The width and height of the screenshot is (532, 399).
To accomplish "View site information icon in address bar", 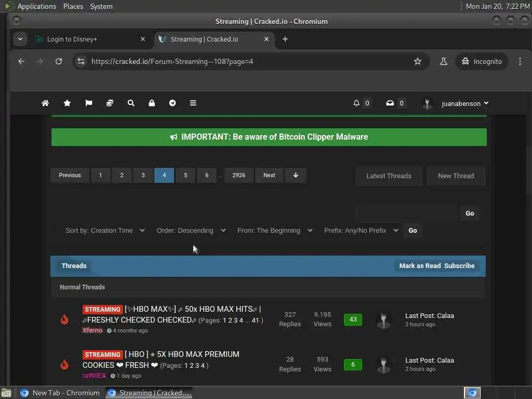I will coord(81,61).
